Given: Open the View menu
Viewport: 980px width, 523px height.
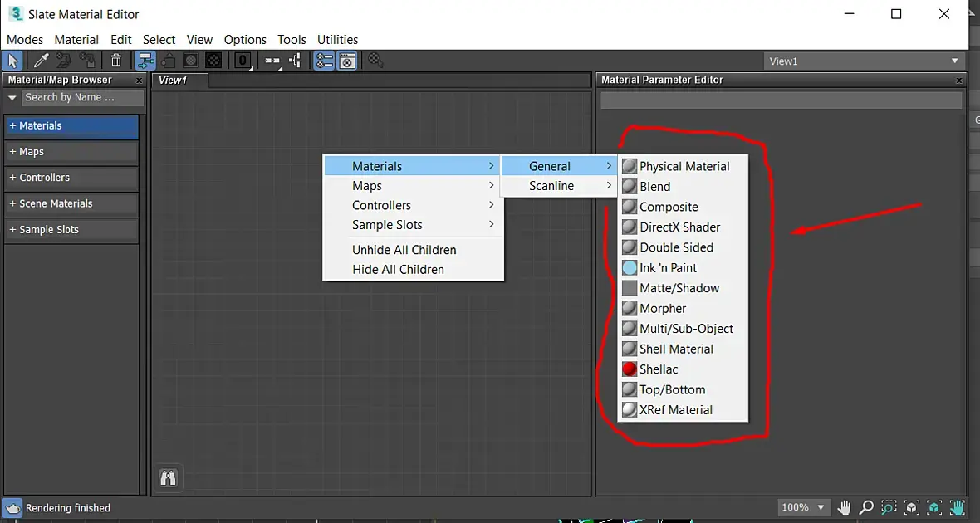Looking at the screenshot, I should 199,39.
